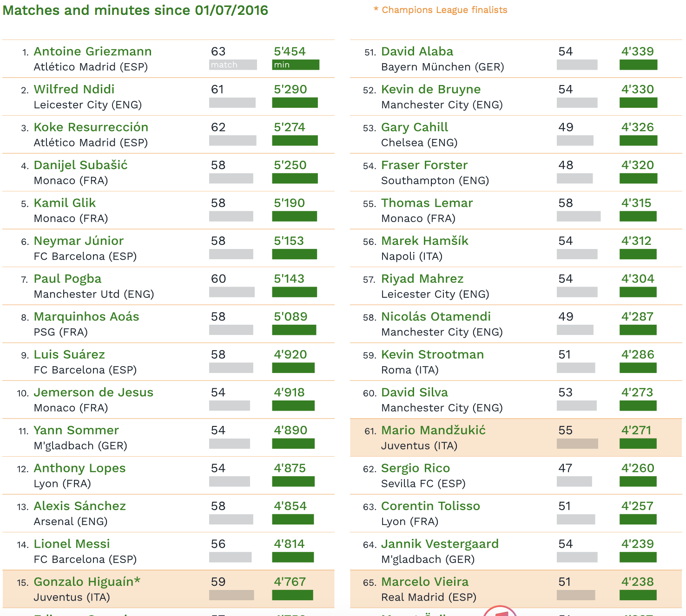Select Jemerson de Jesus name
686x616 pixels.
point(93,393)
